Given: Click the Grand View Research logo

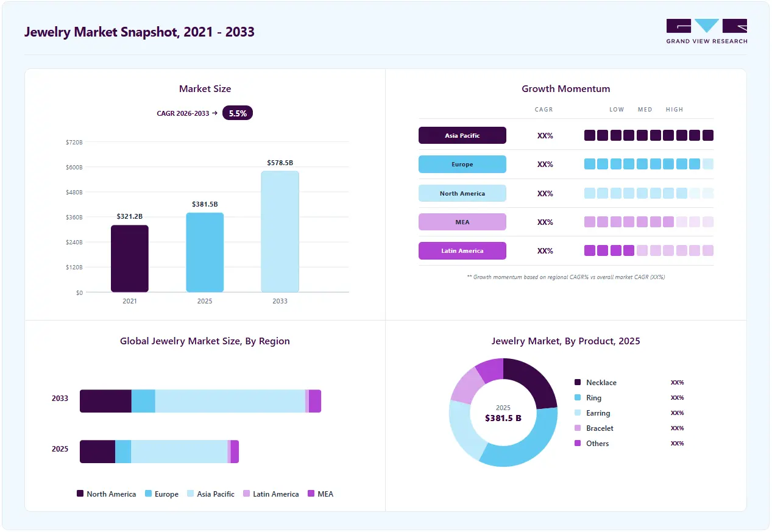Looking at the screenshot, I should (x=707, y=31).
